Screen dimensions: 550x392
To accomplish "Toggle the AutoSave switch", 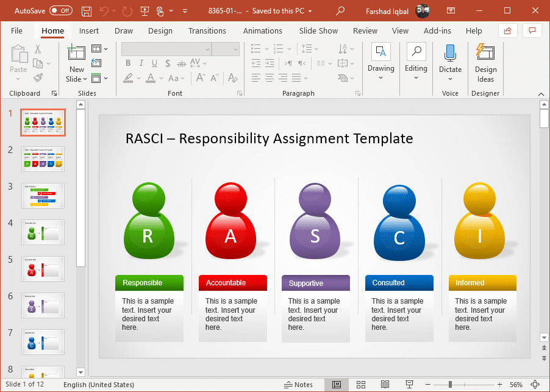I will [61, 11].
